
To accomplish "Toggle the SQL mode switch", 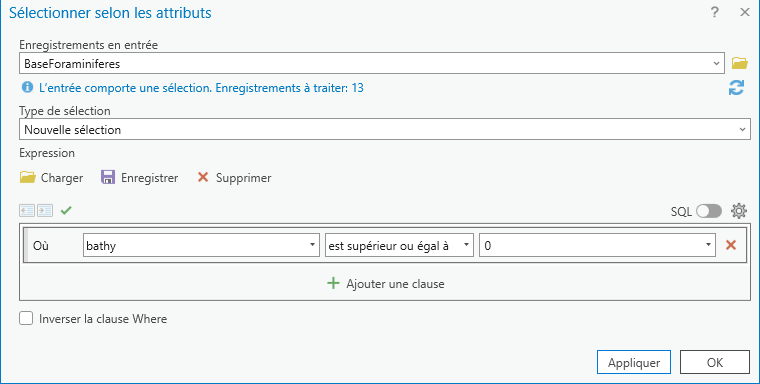I will (x=709, y=211).
